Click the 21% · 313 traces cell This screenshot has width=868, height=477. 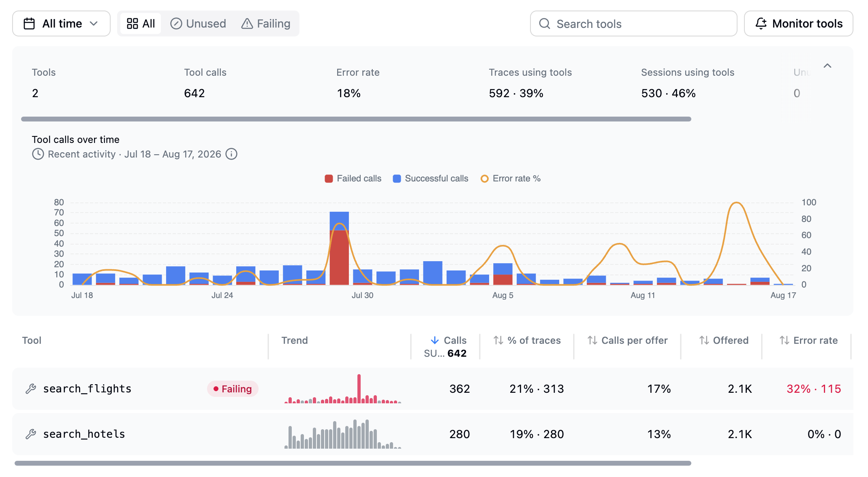[537, 389]
